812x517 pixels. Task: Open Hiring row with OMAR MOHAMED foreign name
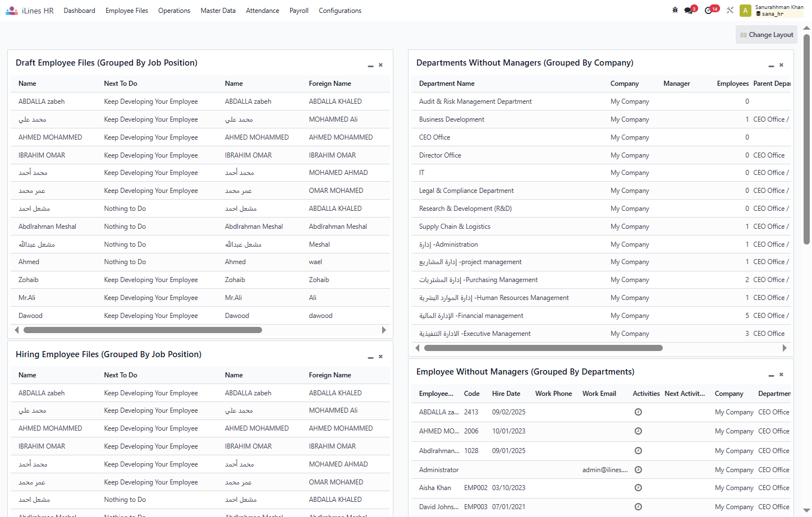click(x=200, y=482)
